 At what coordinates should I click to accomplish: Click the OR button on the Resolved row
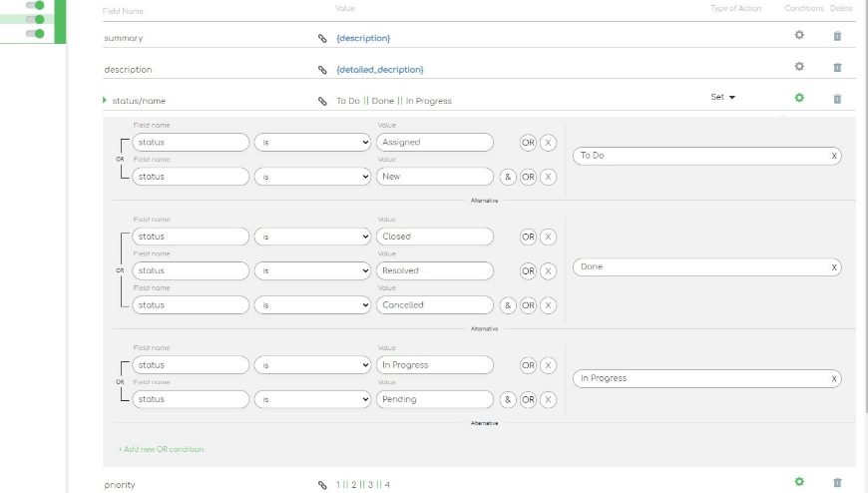click(x=528, y=270)
